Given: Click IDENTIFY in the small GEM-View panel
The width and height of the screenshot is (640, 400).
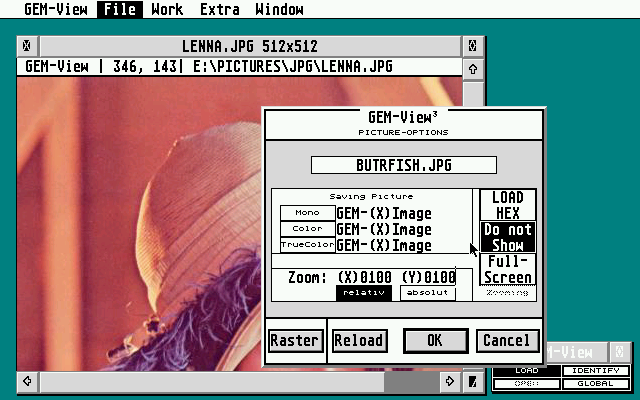Looking at the screenshot, I should coord(596,371).
